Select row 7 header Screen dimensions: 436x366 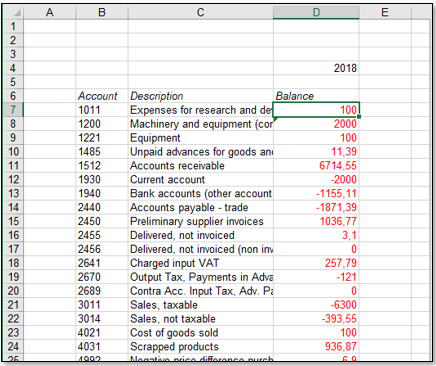click(13, 110)
